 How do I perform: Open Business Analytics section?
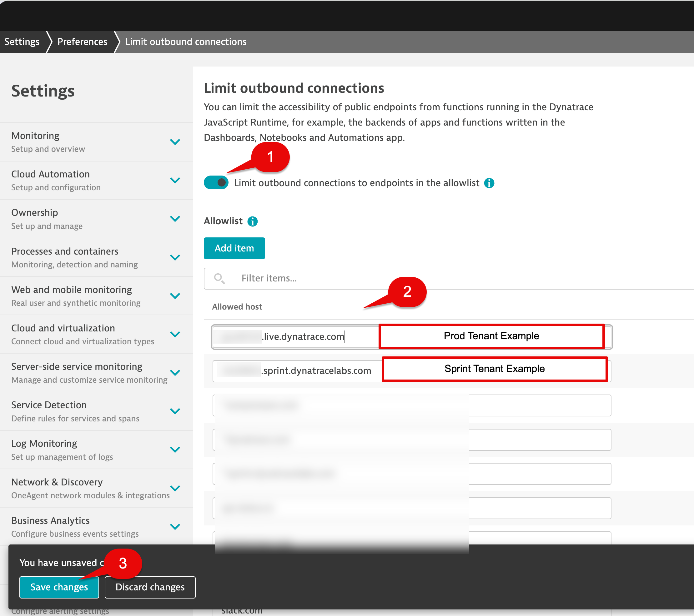(x=96, y=527)
